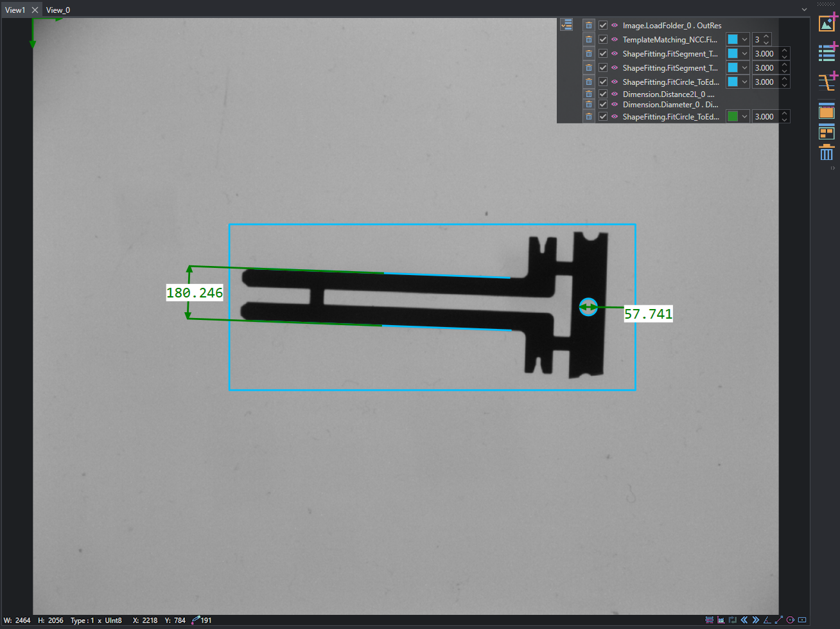Expand the views dropdown arrow at top right
This screenshot has width=840, height=629.
804,10
